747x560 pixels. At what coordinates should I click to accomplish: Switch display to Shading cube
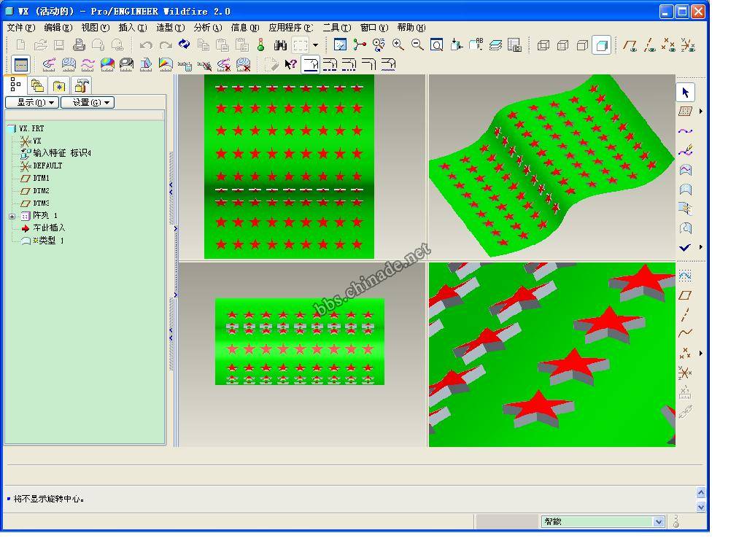click(602, 45)
